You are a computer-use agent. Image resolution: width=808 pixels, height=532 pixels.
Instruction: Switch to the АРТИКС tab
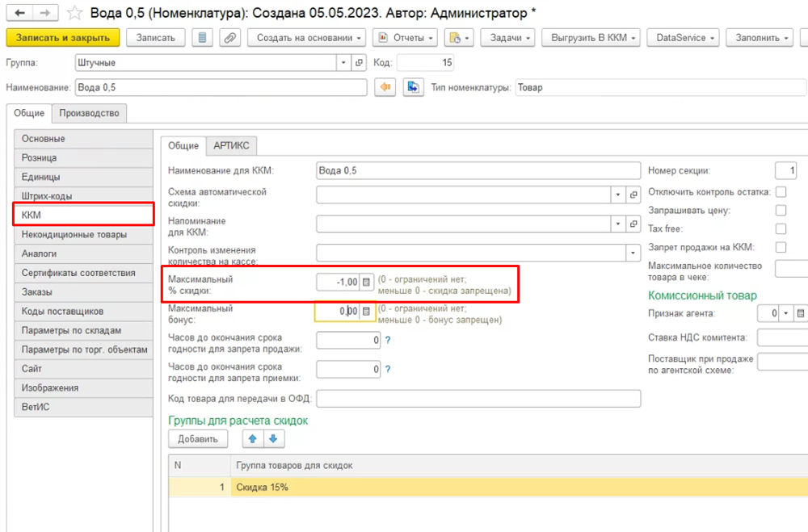(232, 145)
